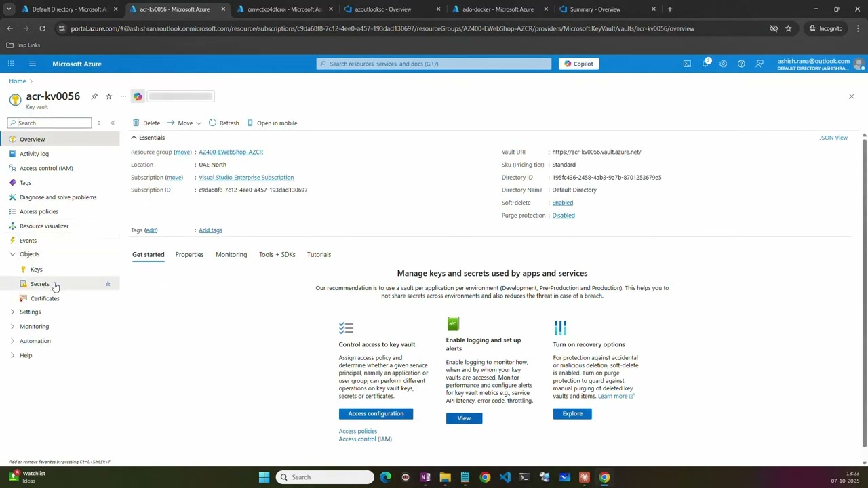Open Secrets under Objects
Screen dimensions: 868x488
pos(39,284)
